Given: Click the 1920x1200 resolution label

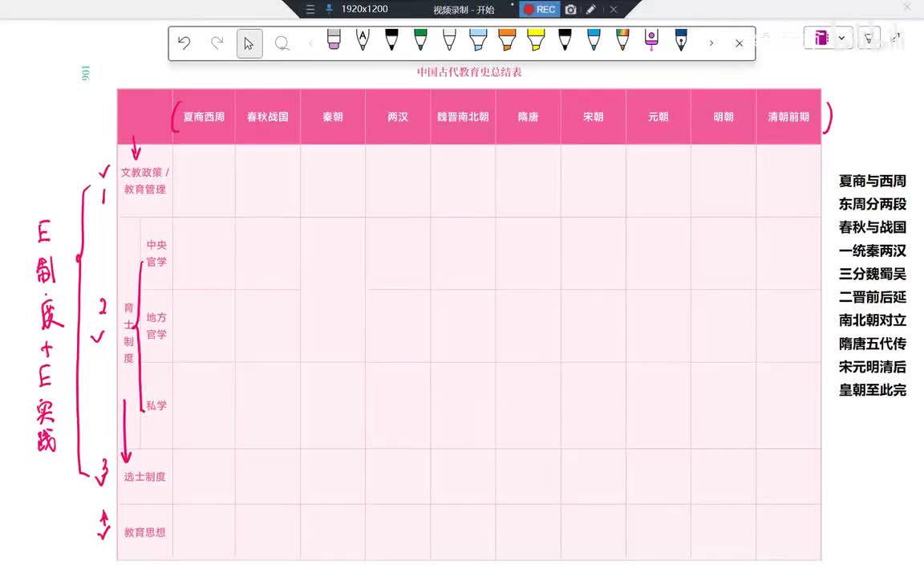Looking at the screenshot, I should tap(364, 9).
